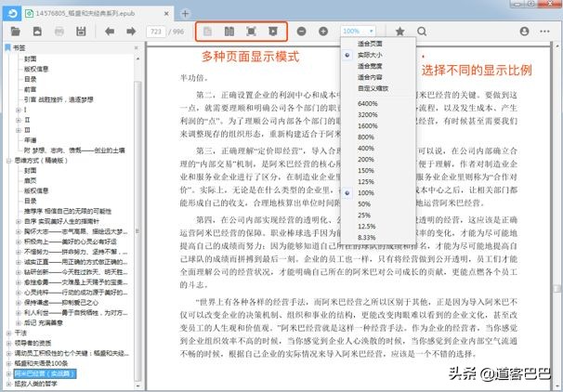
Task: Expand the 阿米巴经营（实战篇）node
Action: coord(8,373)
